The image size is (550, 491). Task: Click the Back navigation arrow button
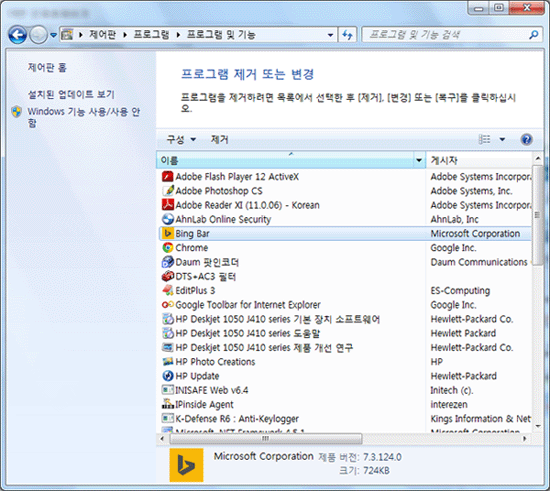click(x=18, y=35)
